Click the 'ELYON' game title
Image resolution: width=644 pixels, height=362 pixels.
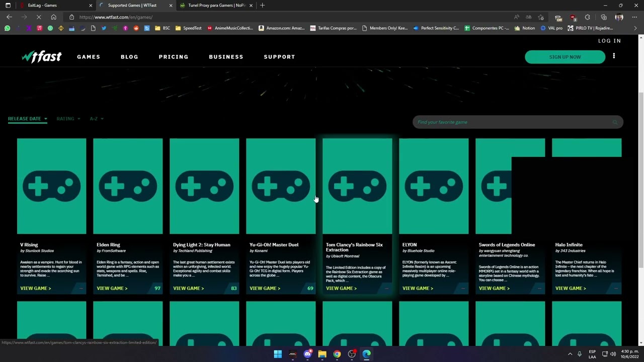coord(410,245)
